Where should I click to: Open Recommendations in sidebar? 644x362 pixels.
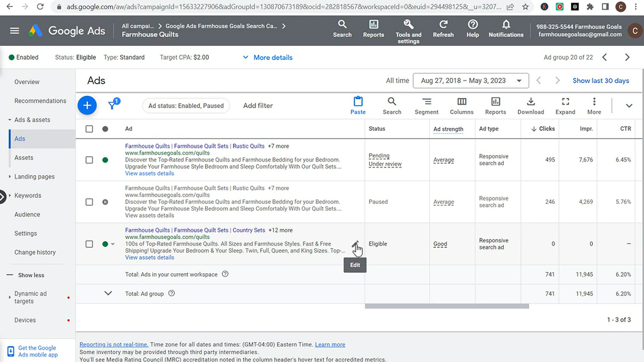pos(40,101)
